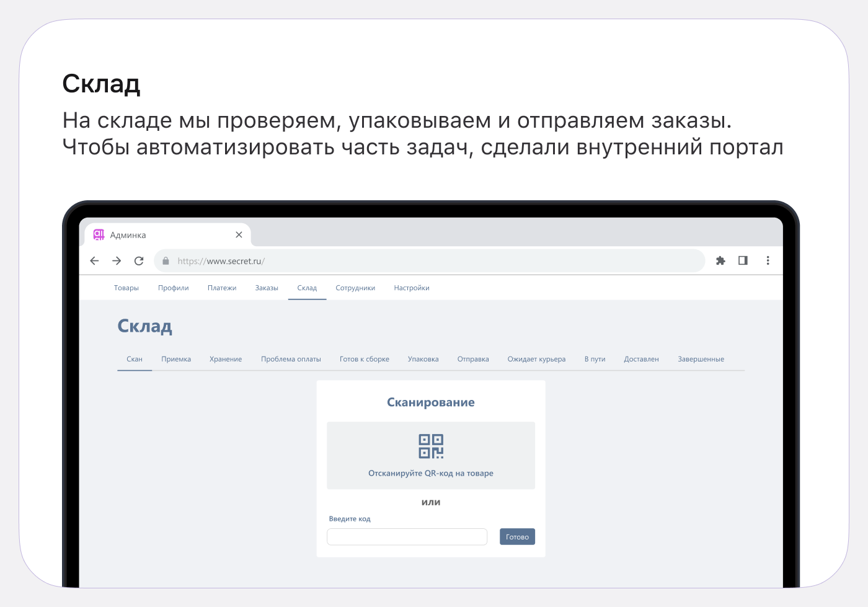Open the extensions puzzle icon
Viewport: 868px width, 607px height.
click(x=720, y=261)
